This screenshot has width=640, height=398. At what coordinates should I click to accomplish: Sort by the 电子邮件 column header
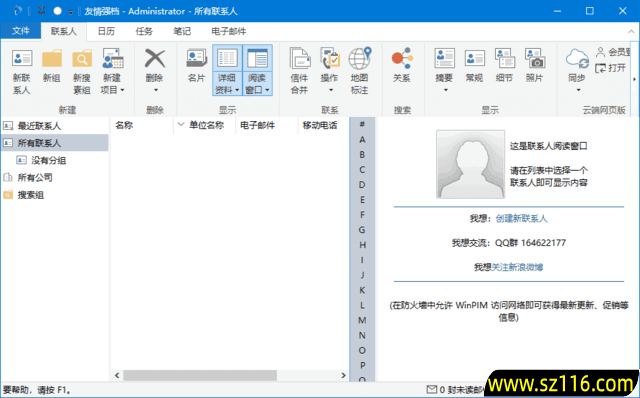[267, 125]
